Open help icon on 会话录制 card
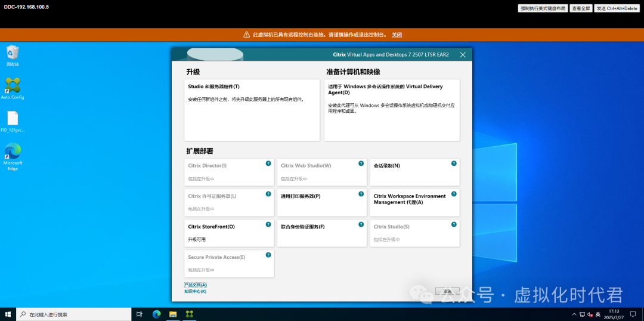The image size is (644, 321). pos(454,163)
